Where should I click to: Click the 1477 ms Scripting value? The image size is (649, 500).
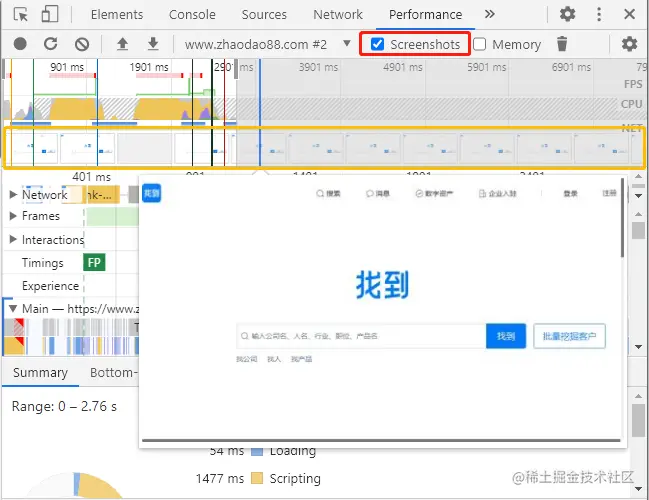coord(219,478)
